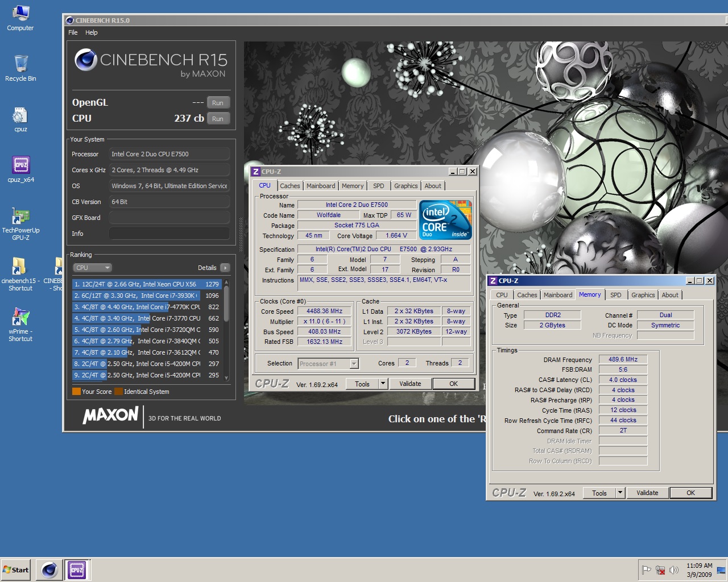The width and height of the screenshot is (728, 582).
Task: Run the CPU benchmark
Action: tap(218, 119)
